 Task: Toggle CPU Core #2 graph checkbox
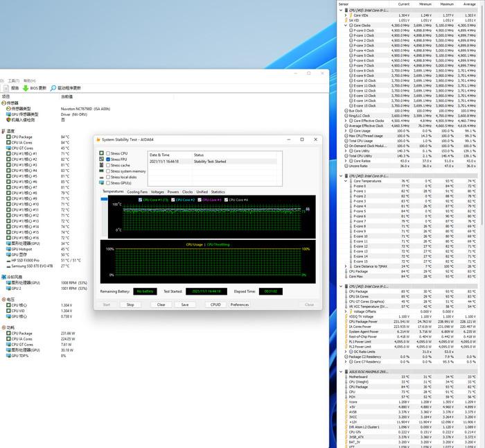click(x=173, y=200)
